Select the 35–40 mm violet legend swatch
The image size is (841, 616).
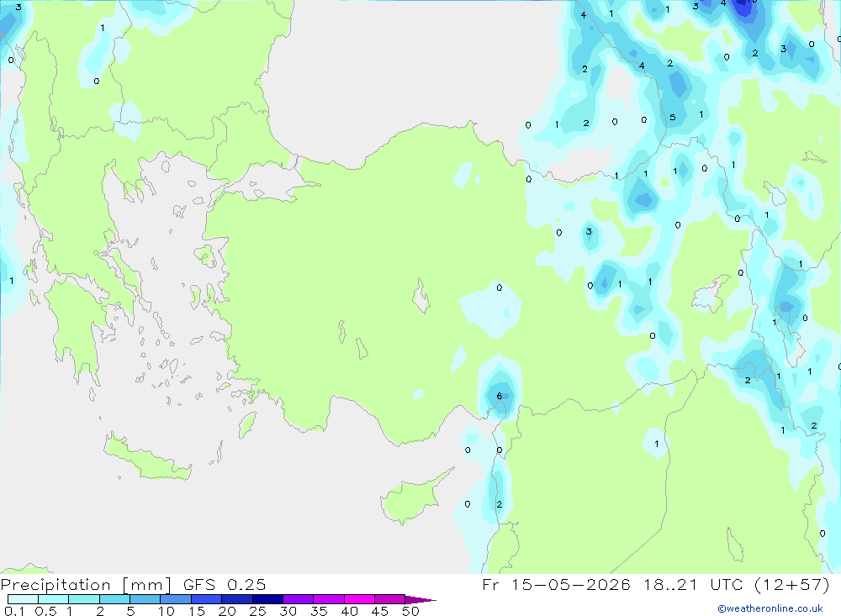pyautogui.click(x=329, y=599)
